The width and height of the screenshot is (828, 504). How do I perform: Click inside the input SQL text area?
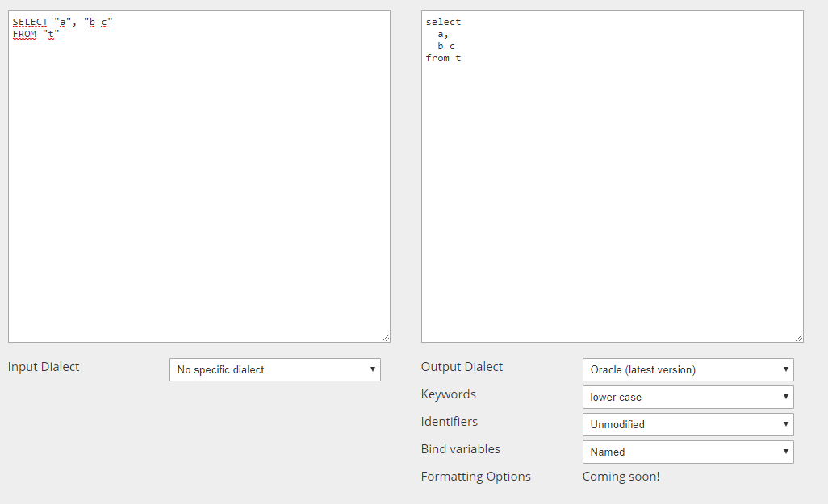(x=199, y=177)
